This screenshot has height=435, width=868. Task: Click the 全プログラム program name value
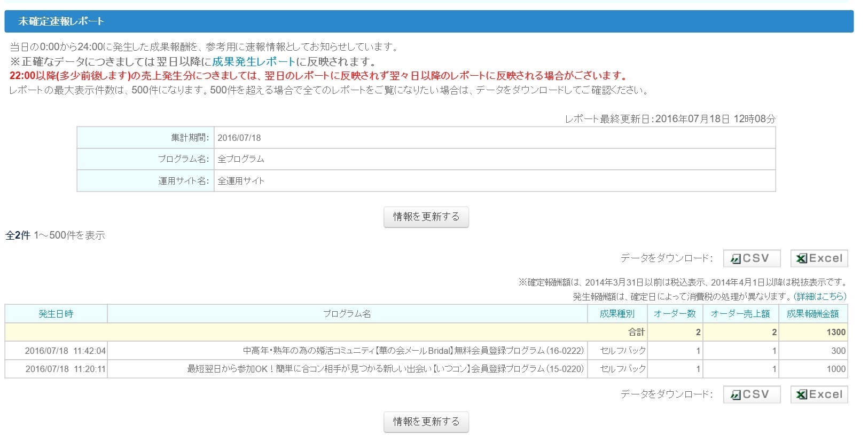[x=241, y=159]
